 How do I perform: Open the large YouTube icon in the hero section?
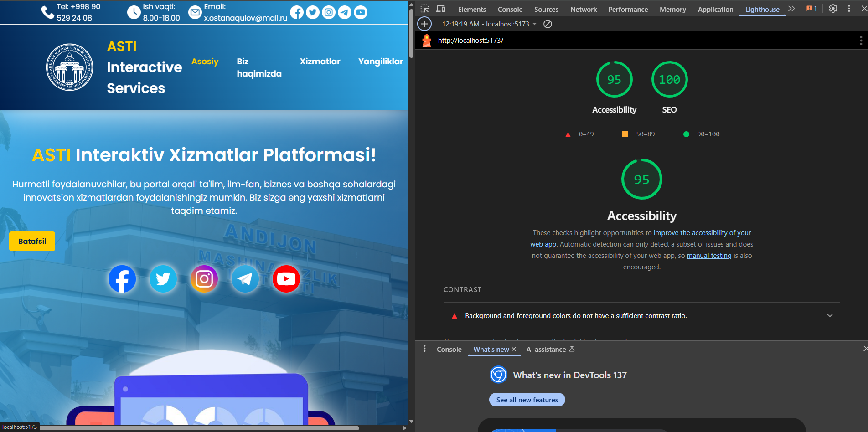point(286,279)
